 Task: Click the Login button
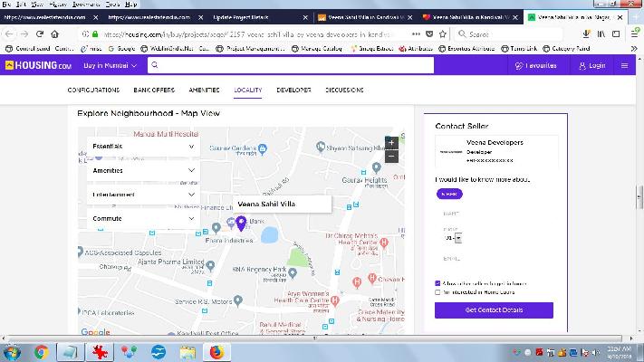[591, 65]
